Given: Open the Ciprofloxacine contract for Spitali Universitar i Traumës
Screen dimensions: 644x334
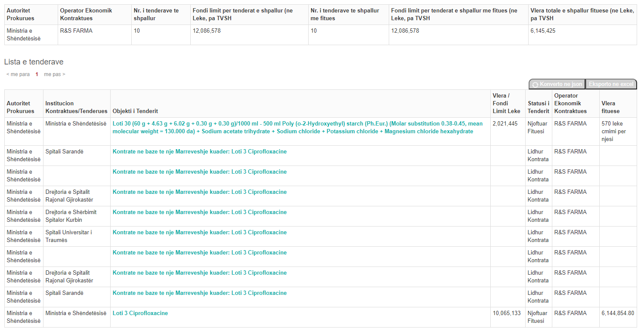Looking at the screenshot, I should click(199, 233).
